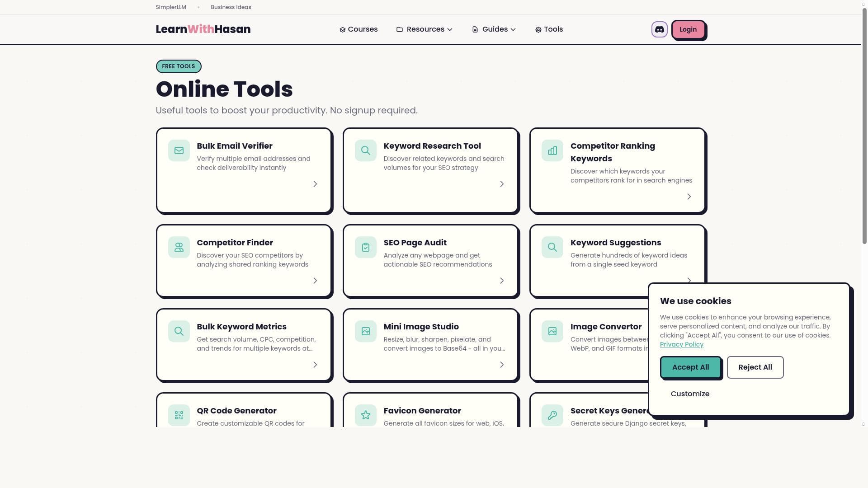Go to LearnWithHasan home logo
The height and width of the screenshot is (488, 868).
203,29
